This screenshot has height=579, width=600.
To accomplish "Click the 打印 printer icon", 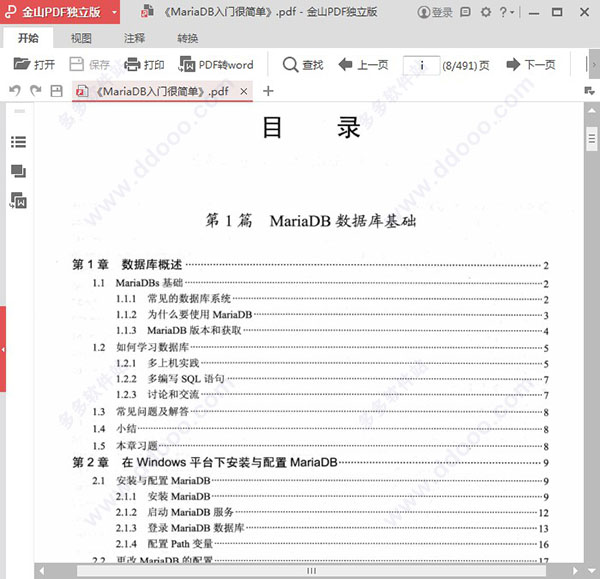I will (x=132, y=64).
